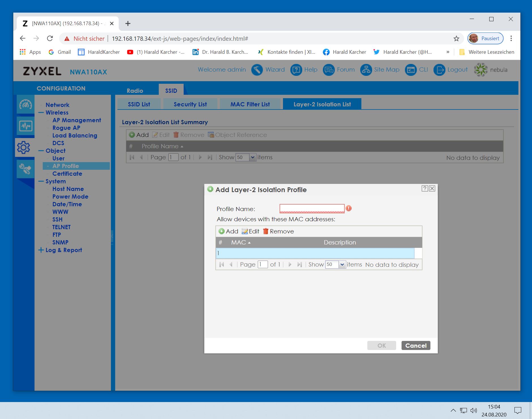
Task: Expand the Log & Report tree section
Action: pyautogui.click(x=41, y=250)
